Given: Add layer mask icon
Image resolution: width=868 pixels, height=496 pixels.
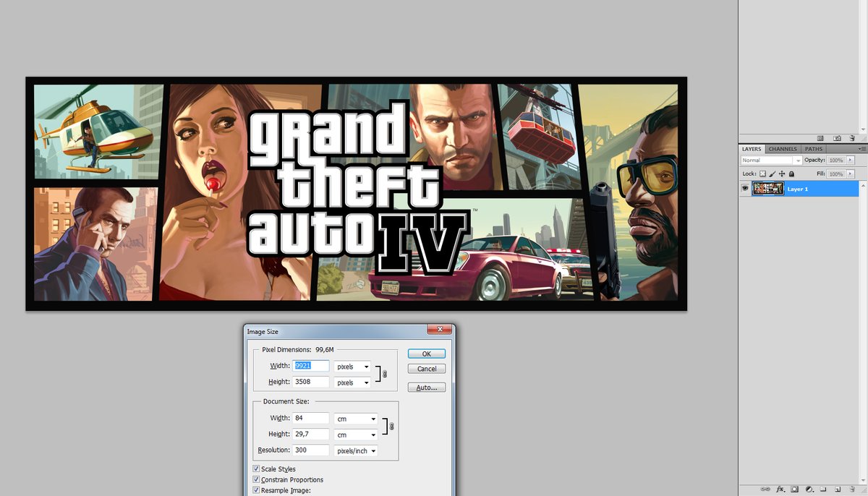Looking at the screenshot, I should (794, 489).
